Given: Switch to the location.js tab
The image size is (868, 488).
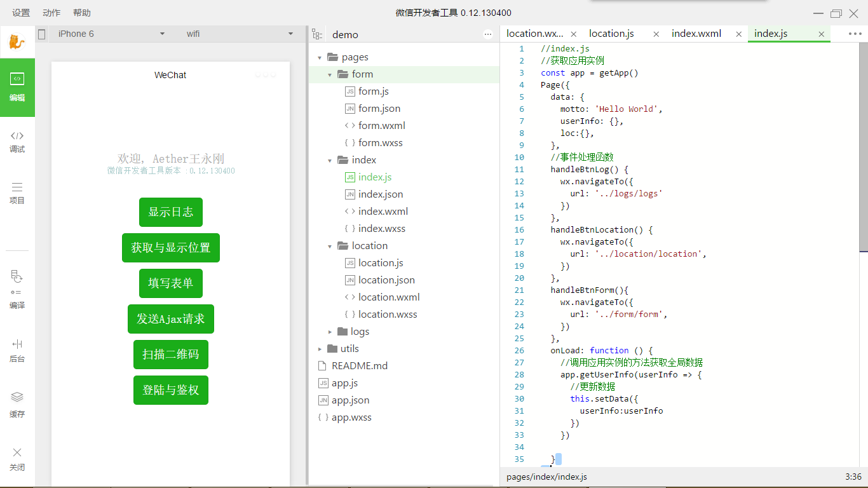Looking at the screenshot, I should coord(611,34).
